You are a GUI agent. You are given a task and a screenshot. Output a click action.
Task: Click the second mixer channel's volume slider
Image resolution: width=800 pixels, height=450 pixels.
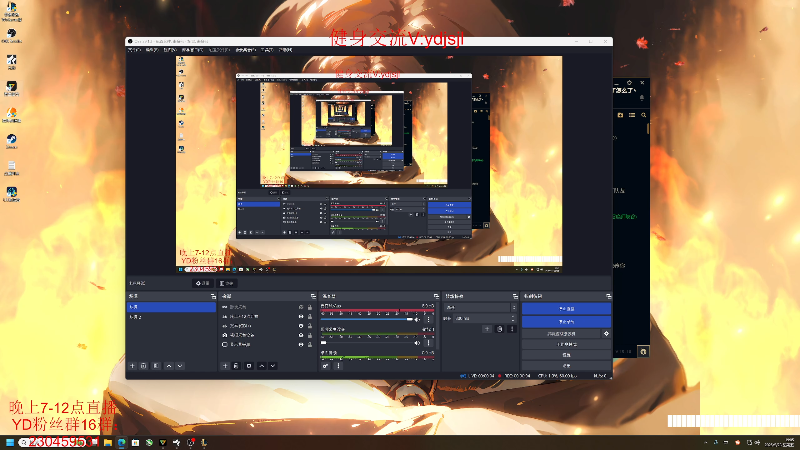(366, 343)
